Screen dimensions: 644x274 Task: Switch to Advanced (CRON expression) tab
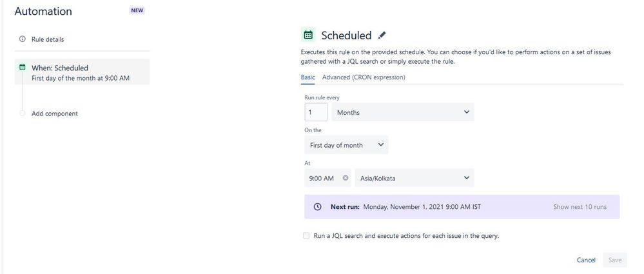[x=364, y=77]
